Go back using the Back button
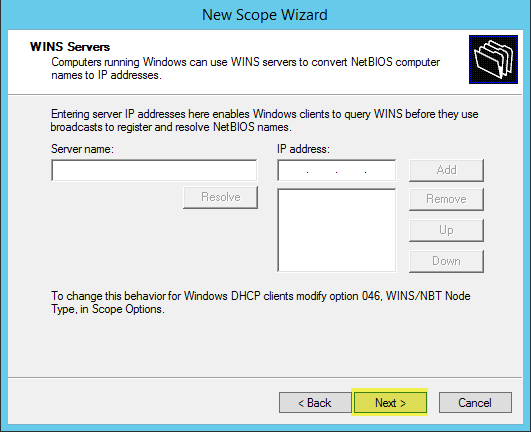This screenshot has width=531, height=432. click(315, 403)
